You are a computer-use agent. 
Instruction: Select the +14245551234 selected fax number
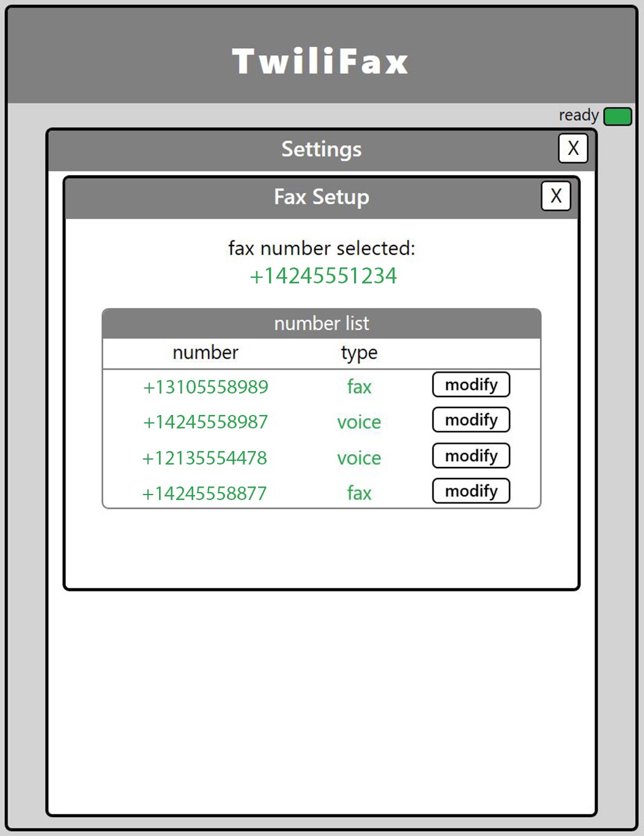coord(324,276)
